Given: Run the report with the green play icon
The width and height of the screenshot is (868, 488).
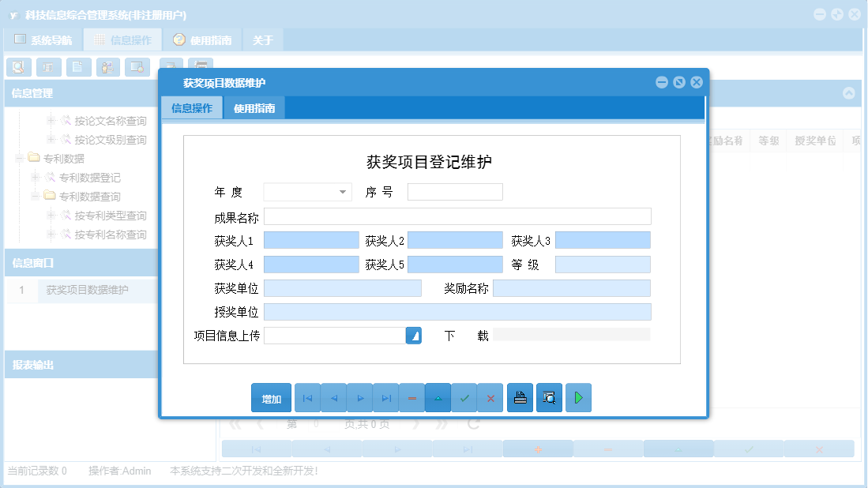Looking at the screenshot, I should (577, 397).
